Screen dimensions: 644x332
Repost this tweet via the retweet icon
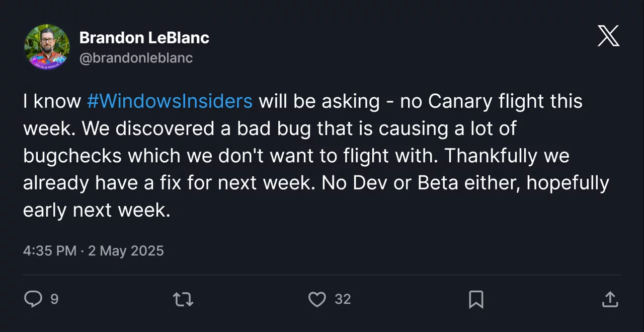tap(183, 300)
